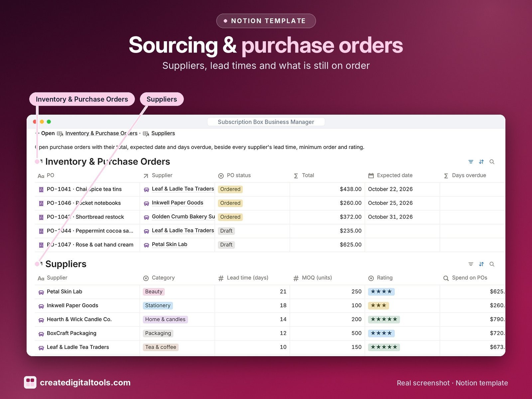The image size is (532, 399).
Task: Click expected date October 25, 2026
Action: click(x=390, y=203)
